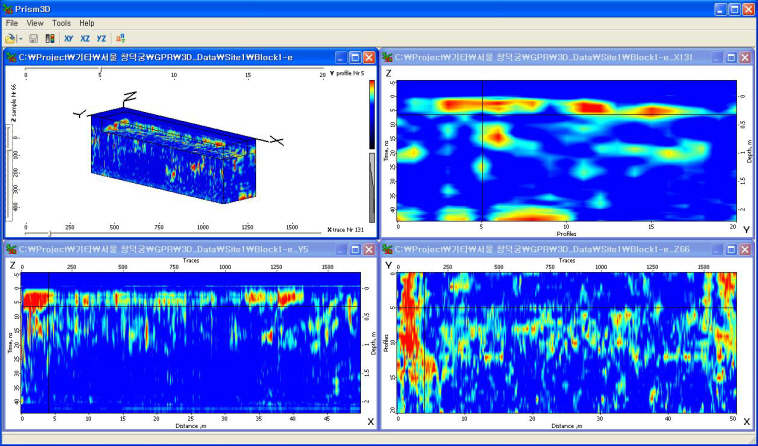Click the Save floppy disk icon
This screenshot has width=758, height=446.
tap(33, 39)
